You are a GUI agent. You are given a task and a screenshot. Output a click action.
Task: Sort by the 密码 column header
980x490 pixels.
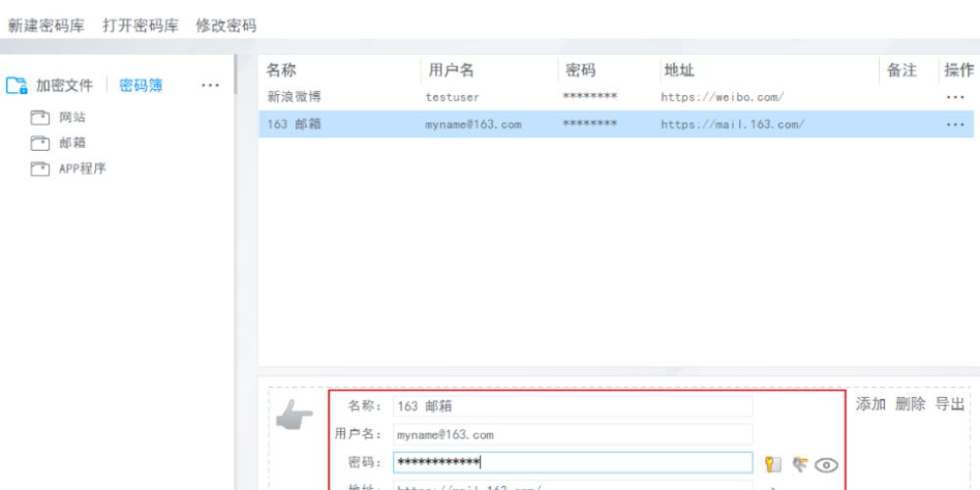580,70
